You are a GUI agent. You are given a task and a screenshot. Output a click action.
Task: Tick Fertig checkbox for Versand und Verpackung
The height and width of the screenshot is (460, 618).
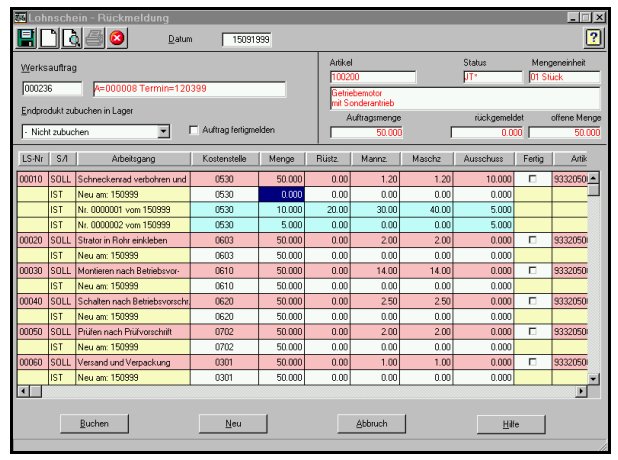tap(532, 362)
